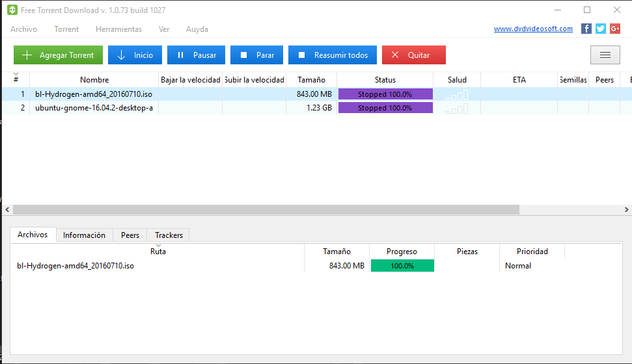This screenshot has width=632, height=364.
Task: Open the Twitter page icon
Action: point(601,29)
